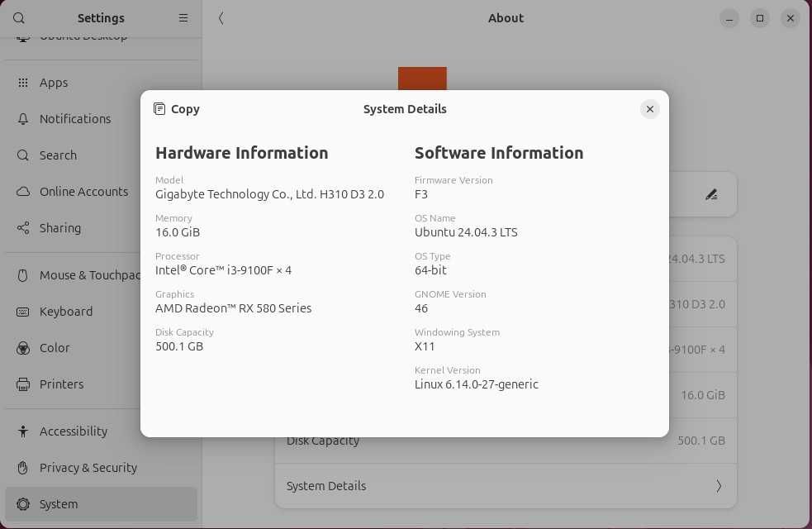Click the Copy button label
Viewport: 812px width, 529px height.
tap(185, 109)
